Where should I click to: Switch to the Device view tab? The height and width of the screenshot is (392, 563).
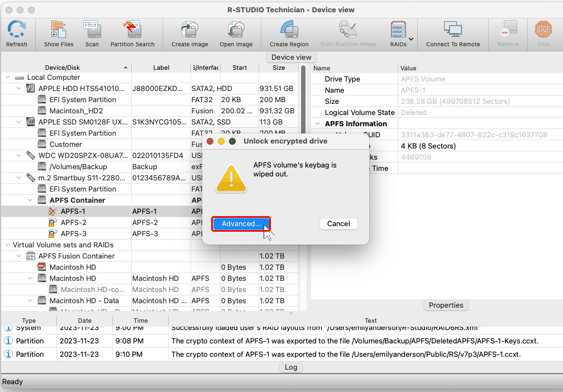pyautogui.click(x=291, y=57)
